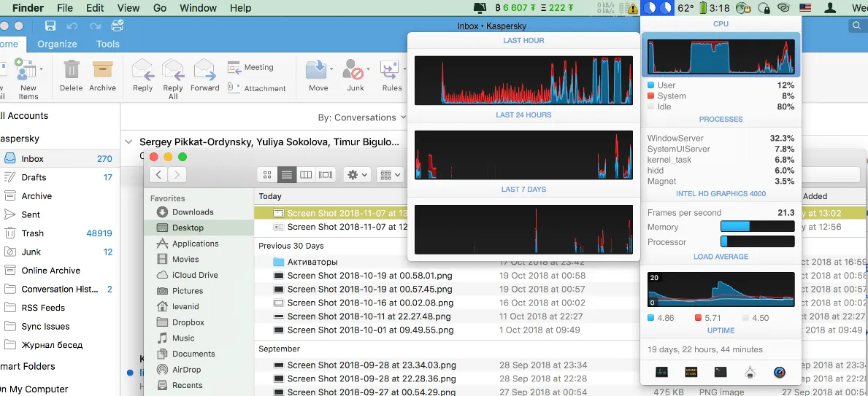Open the File menu in the menu bar

pyautogui.click(x=65, y=8)
